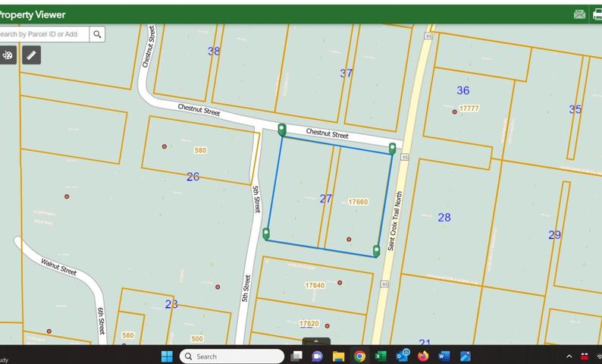Click the measurement pin at Chestnut and Trail corner
The height and width of the screenshot is (364, 602).
(x=393, y=148)
